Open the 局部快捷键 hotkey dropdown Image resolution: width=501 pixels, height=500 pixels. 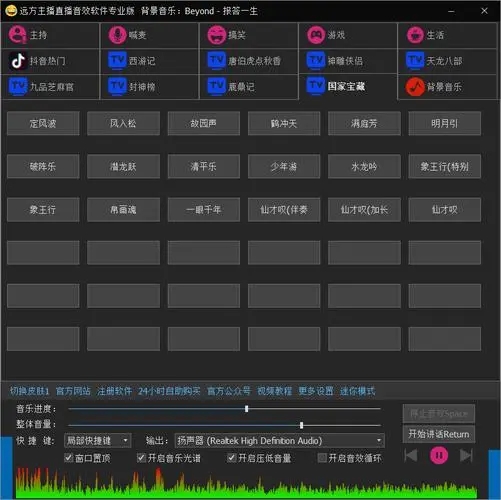point(98,440)
